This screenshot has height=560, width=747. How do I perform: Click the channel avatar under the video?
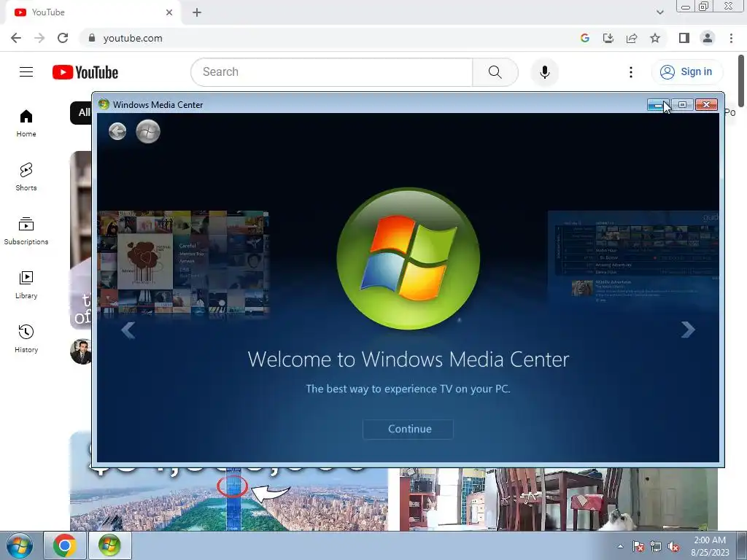point(81,352)
